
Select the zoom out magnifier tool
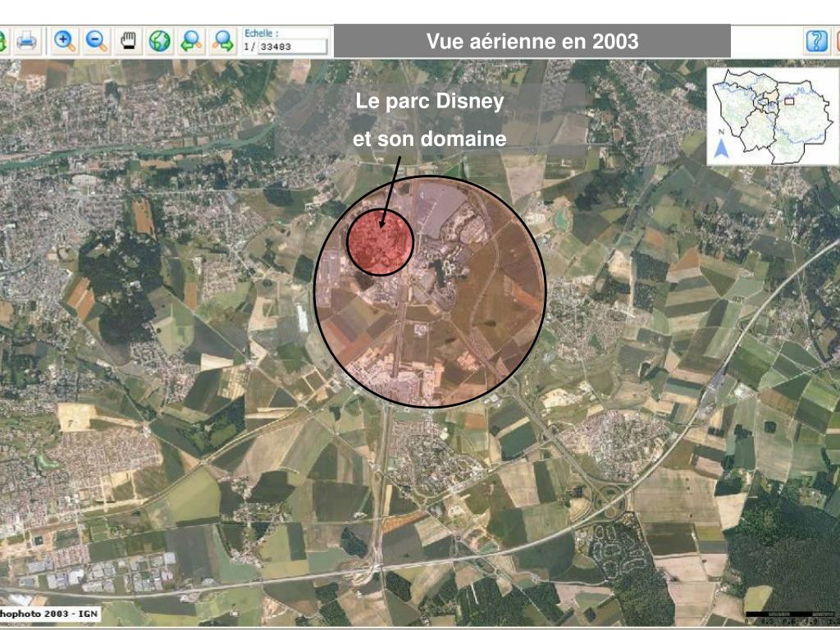pyautogui.click(x=97, y=41)
